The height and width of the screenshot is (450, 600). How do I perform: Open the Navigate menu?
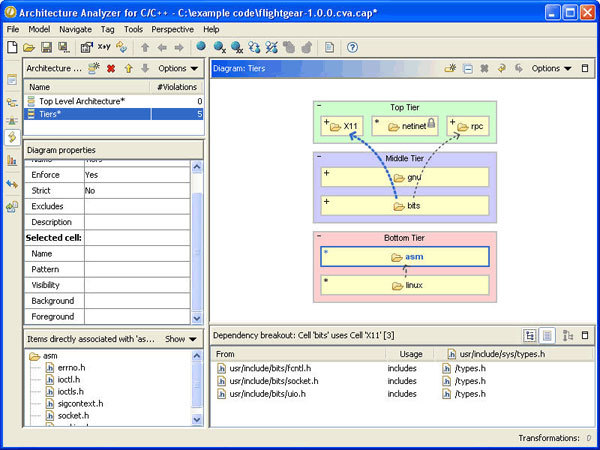click(x=75, y=29)
